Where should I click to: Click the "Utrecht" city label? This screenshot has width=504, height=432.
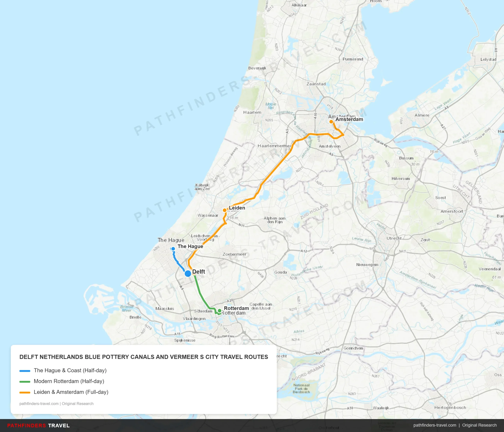[394, 238]
